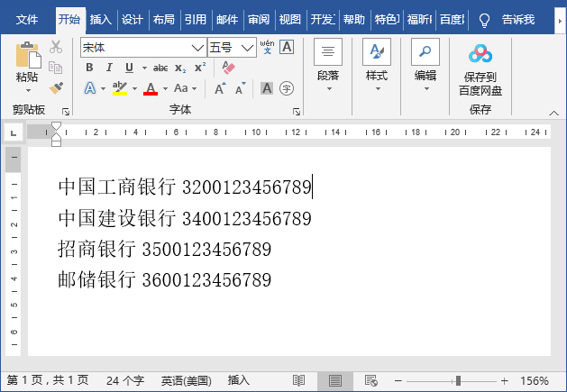Click the Cut scissors icon

pyautogui.click(x=56, y=47)
